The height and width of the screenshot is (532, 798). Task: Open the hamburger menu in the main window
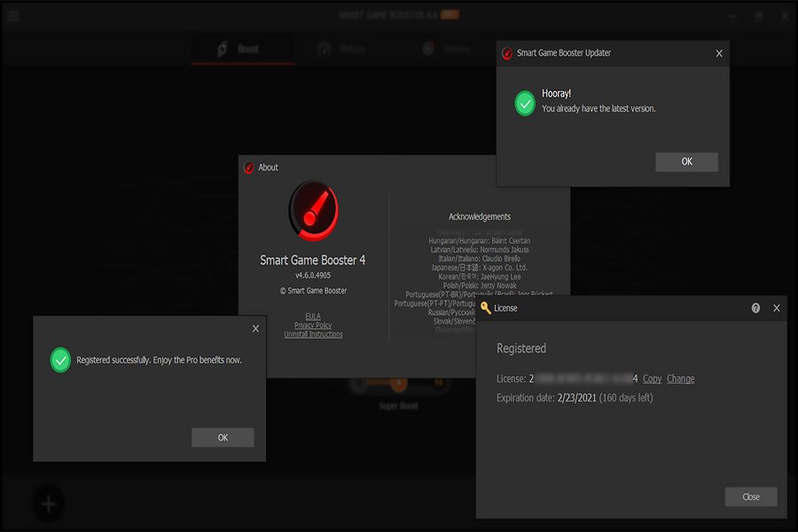point(13,16)
